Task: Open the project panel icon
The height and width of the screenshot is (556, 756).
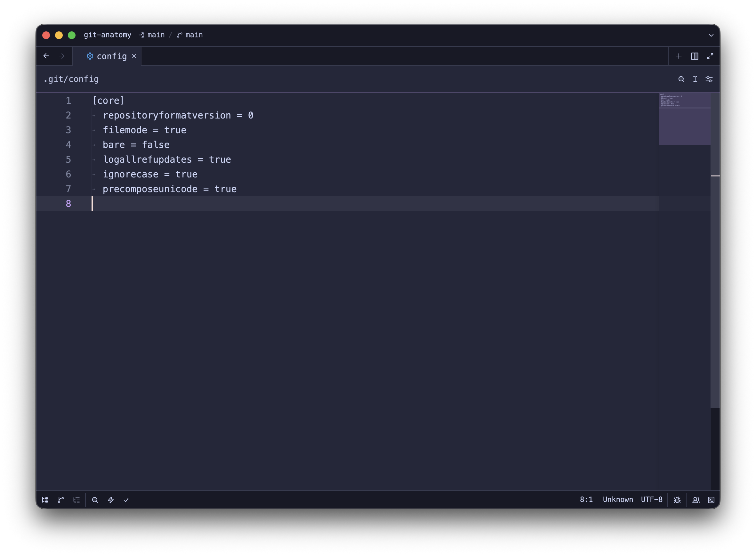Action: [45, 500]
